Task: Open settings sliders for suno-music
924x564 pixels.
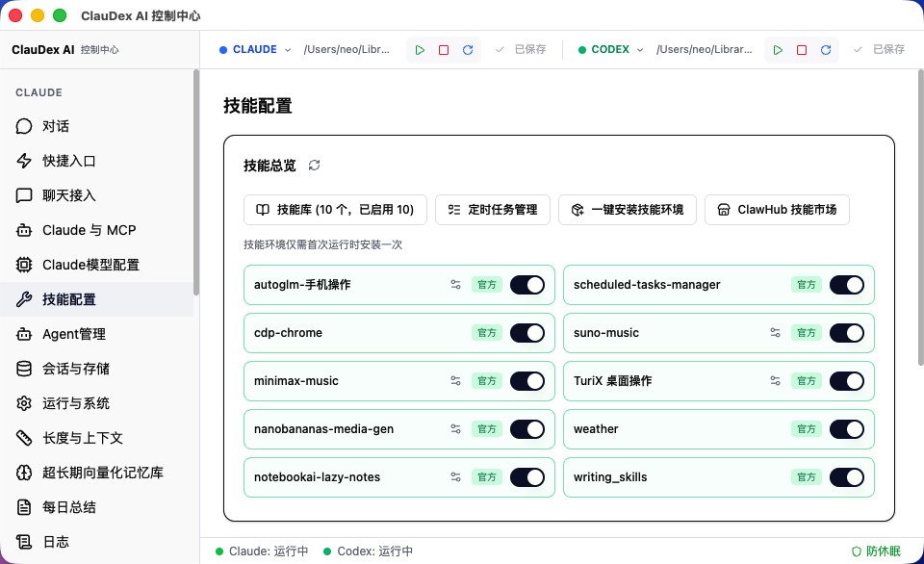Action: point(775,333)
